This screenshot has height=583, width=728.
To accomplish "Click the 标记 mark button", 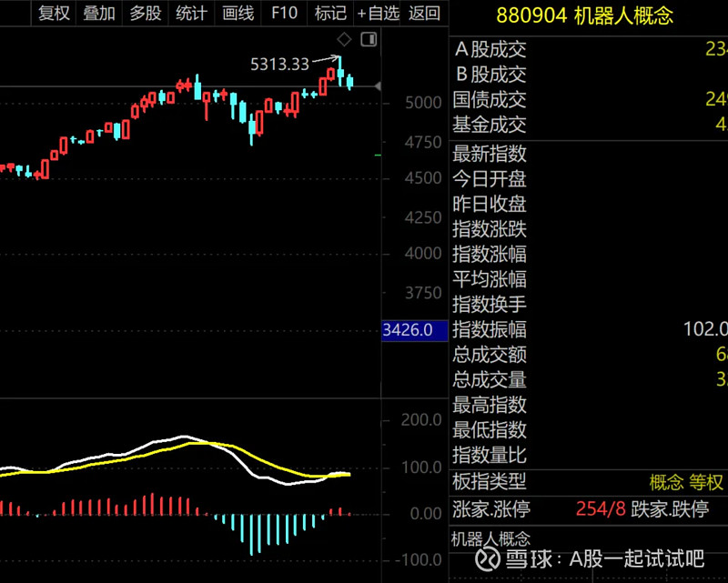I will (x=330, y=13).
